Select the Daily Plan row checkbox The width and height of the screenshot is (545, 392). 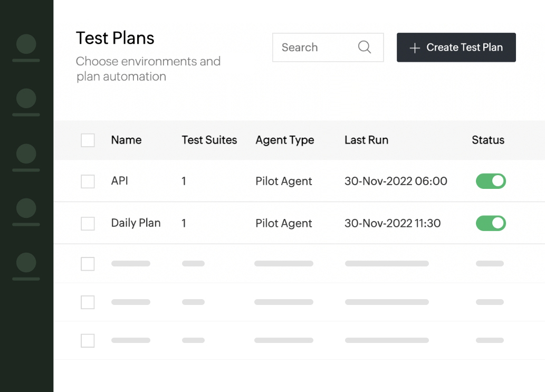click(88, 224)
